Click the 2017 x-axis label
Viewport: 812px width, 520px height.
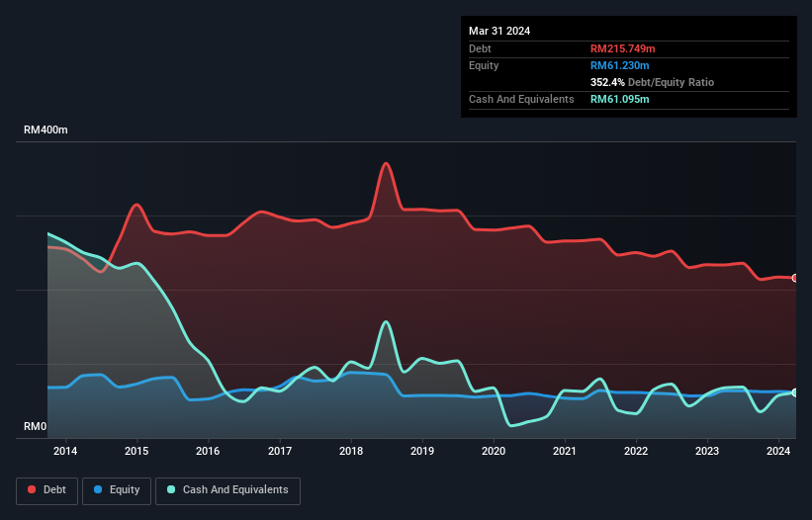point(280,451)
